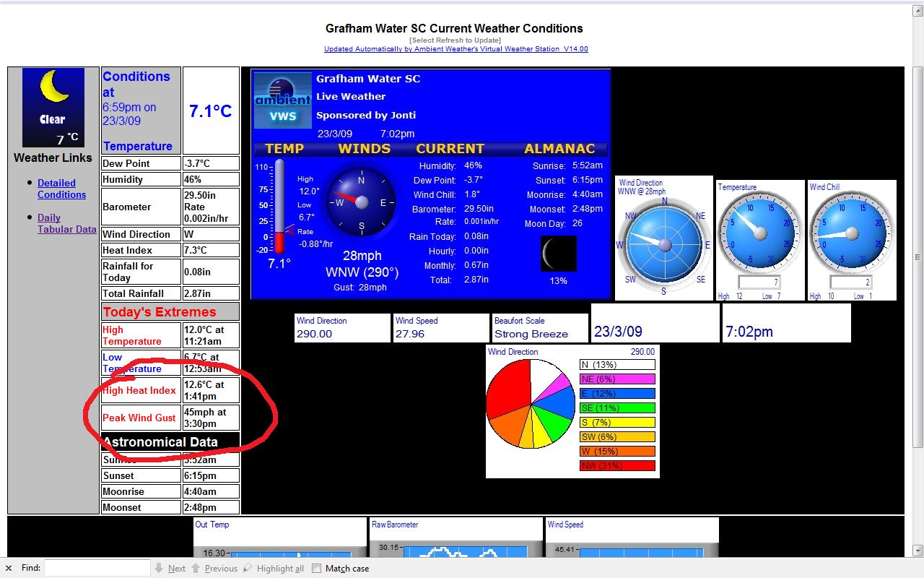Click the Previous find button

coord(214,569)
